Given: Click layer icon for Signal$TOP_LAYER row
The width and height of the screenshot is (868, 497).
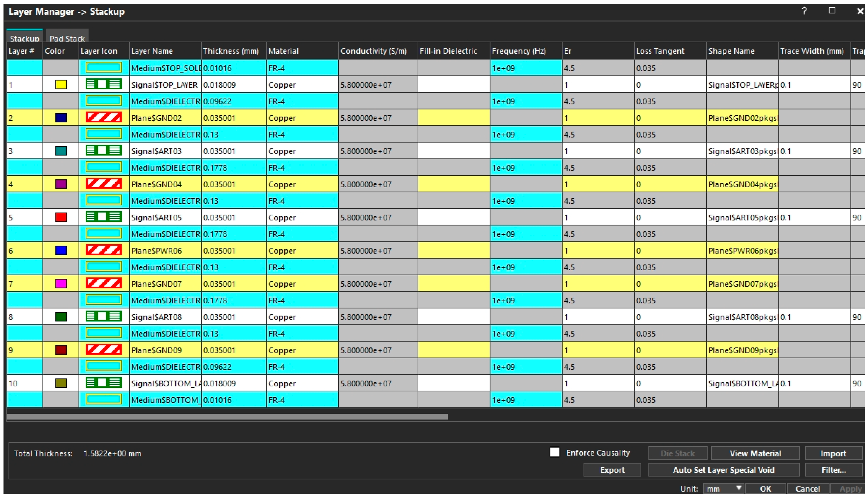Looking at the screenshot, I should coord(103,84).
